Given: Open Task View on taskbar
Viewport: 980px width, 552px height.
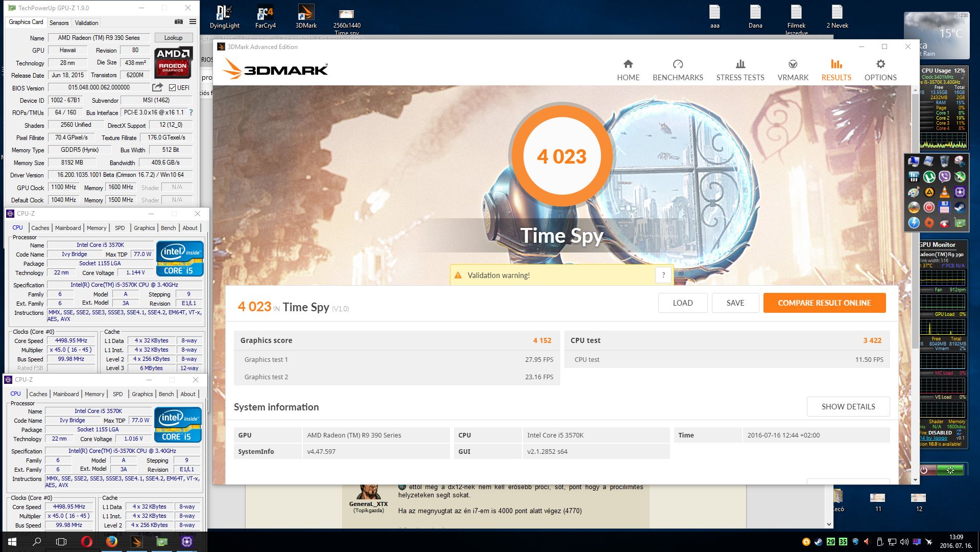Looking at the screenshot, I should (61, 541).
